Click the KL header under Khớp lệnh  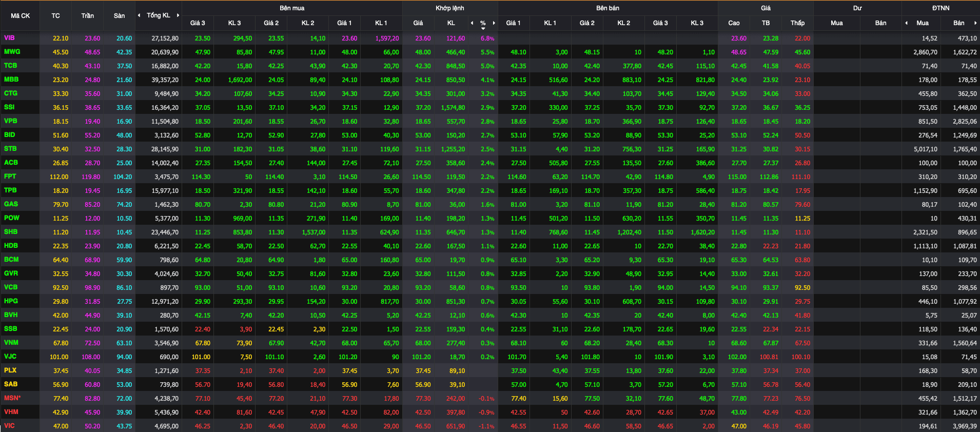[x=451, y=23]
